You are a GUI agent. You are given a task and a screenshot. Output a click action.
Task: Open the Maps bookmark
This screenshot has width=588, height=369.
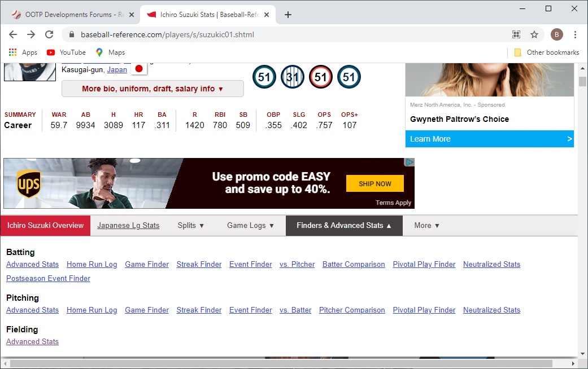pos(110,52)
